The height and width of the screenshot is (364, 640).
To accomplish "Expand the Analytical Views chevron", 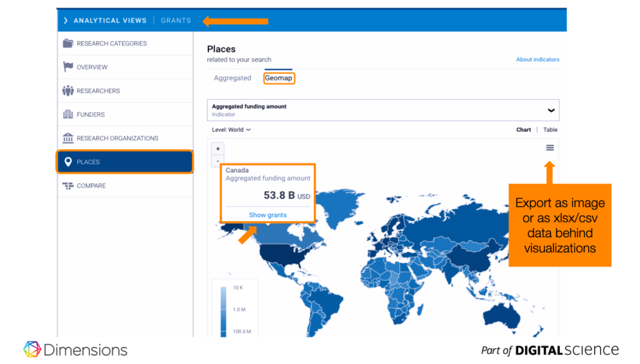I will point(66,21).
